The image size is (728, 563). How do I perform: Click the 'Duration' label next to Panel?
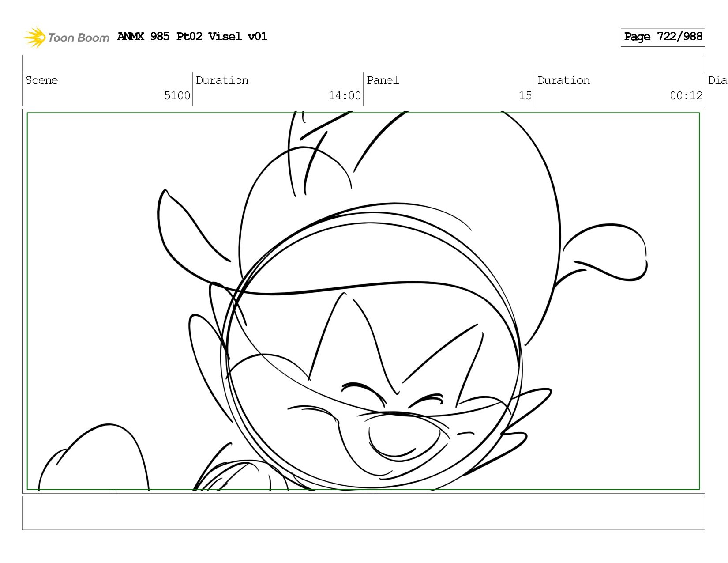pos(563,80)
